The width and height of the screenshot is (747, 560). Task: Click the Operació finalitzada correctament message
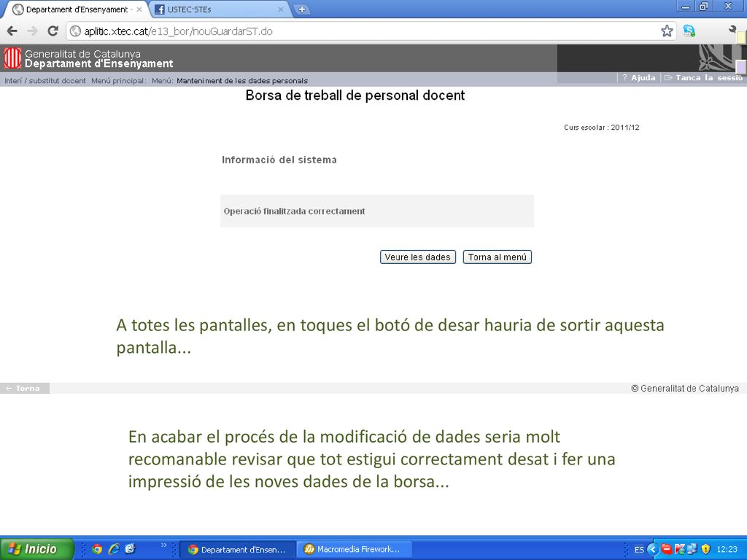tap(295, 211)
